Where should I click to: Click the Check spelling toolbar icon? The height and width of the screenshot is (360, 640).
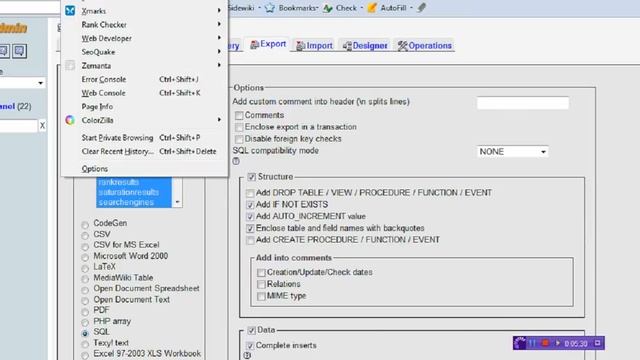[328, 8]
